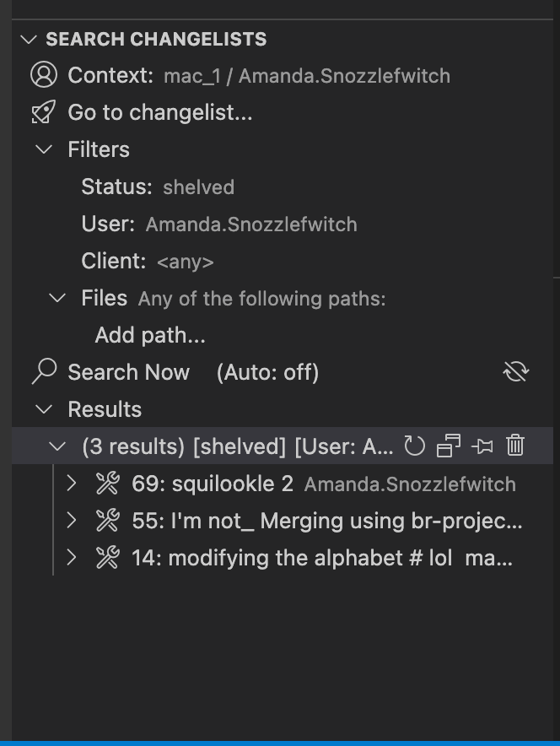Change Status filter from shelved
The width and height of the screenshot is (560, 746).
pos(198,186)
